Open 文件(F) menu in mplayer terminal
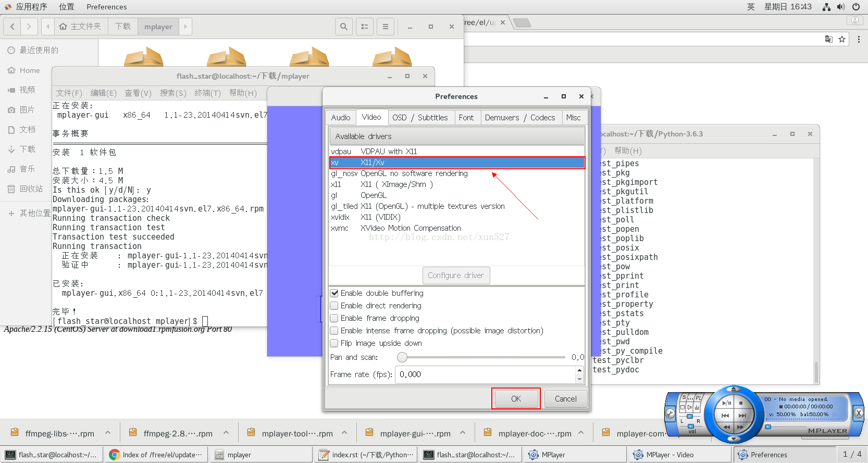Viewport: 868px width, 463px height. tap(69, 93)
